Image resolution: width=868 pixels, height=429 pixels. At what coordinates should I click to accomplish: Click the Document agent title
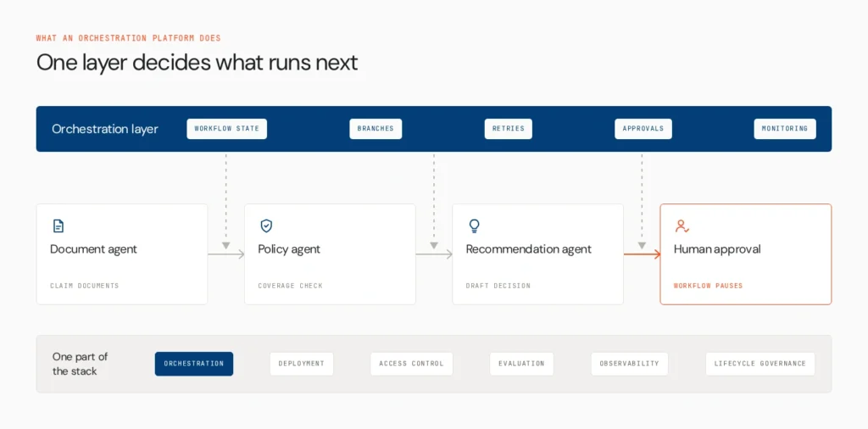click(93, 249)
